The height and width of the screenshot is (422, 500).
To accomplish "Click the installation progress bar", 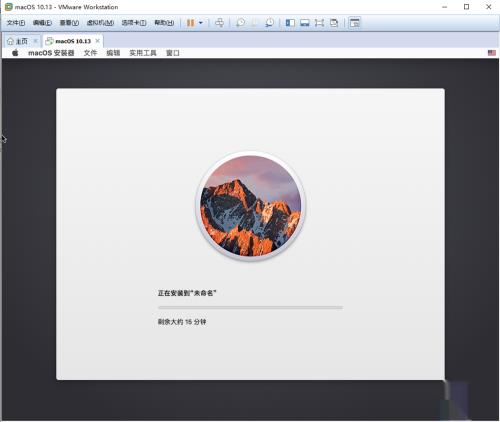I will point(250,307).
